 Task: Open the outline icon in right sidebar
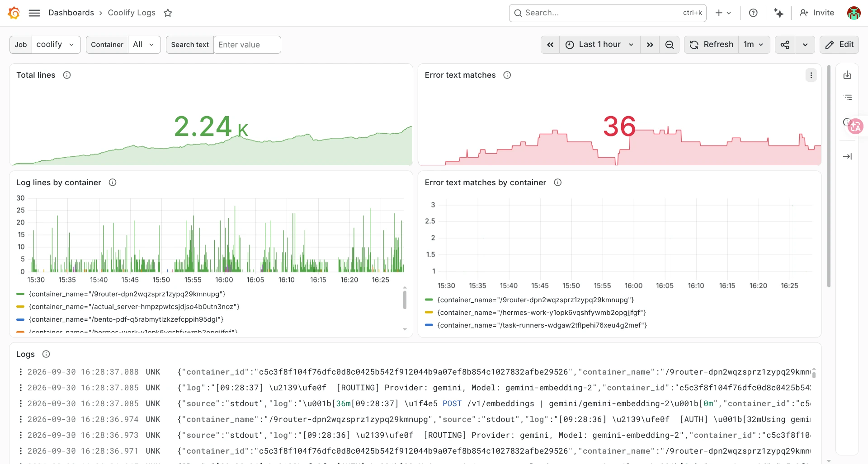pos(847,97)
